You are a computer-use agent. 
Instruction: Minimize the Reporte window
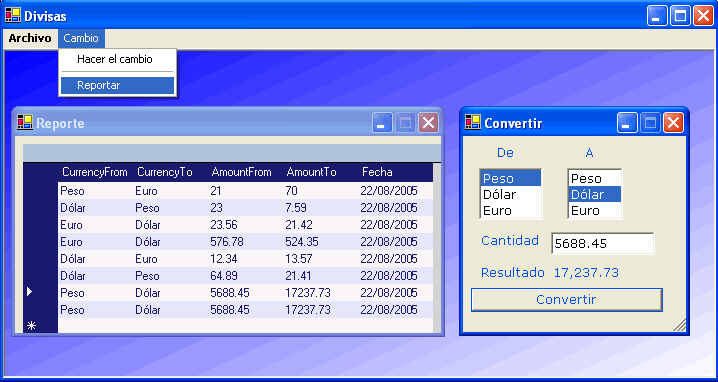[x=382, y=123]
